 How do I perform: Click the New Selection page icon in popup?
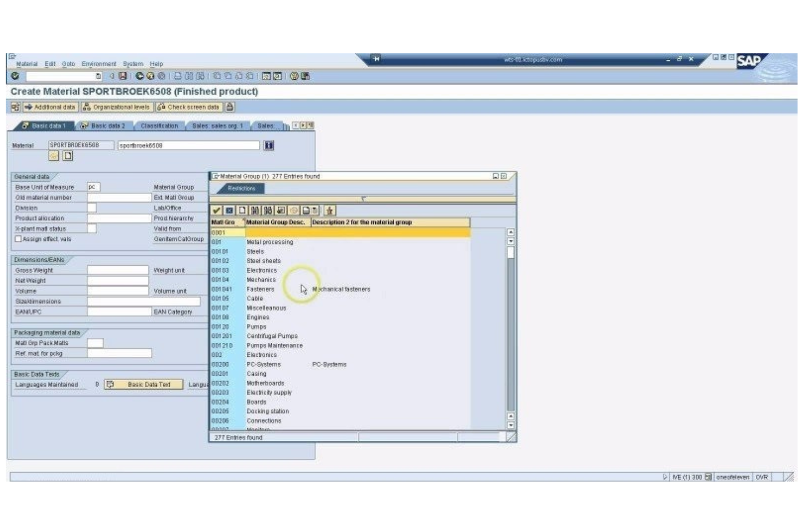(242, 210)
